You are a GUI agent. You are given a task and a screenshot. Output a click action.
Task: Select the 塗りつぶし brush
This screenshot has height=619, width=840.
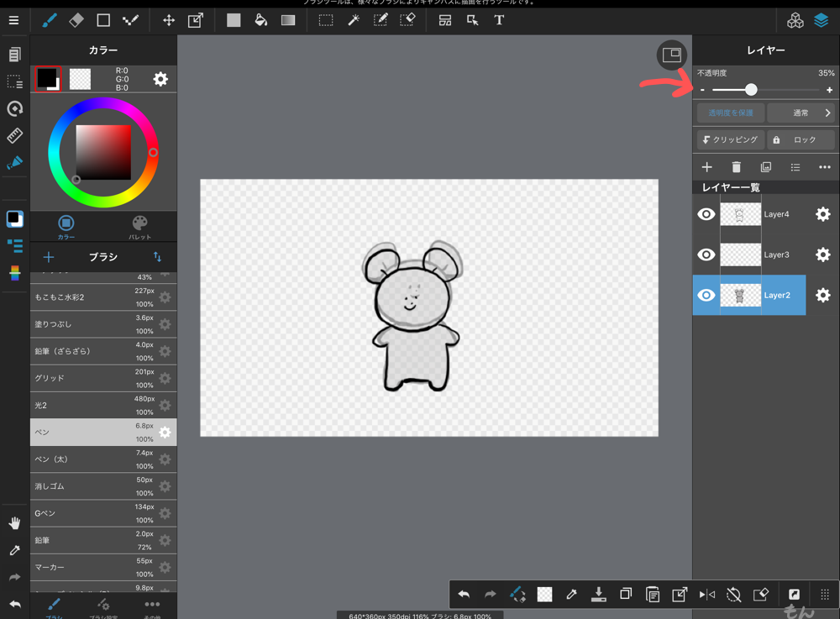103,324
